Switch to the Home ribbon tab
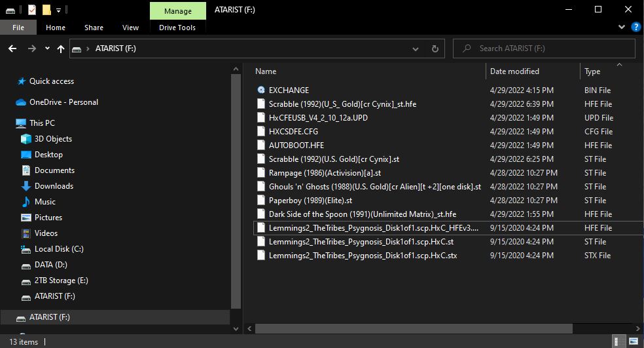The image size is (644, 348). [56, 28]
